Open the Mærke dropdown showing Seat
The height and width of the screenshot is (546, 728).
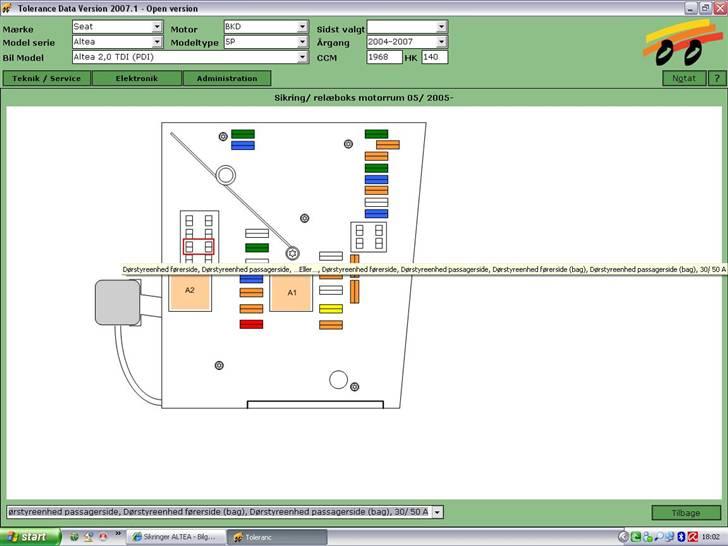tap(117, 26)
